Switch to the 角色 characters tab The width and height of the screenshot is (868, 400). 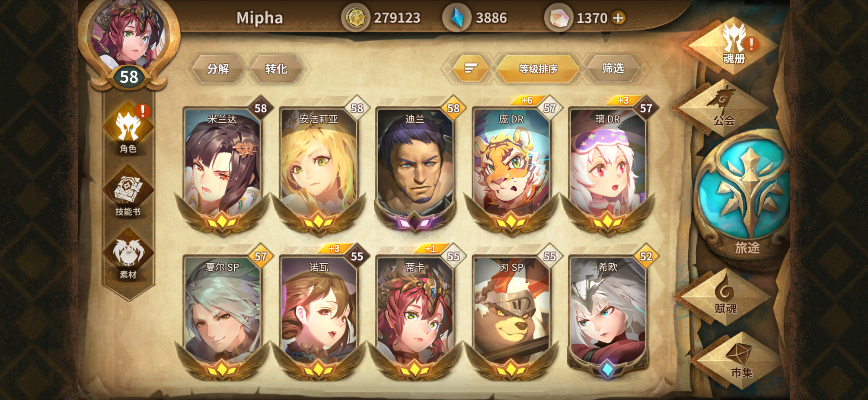pos(128,129)
